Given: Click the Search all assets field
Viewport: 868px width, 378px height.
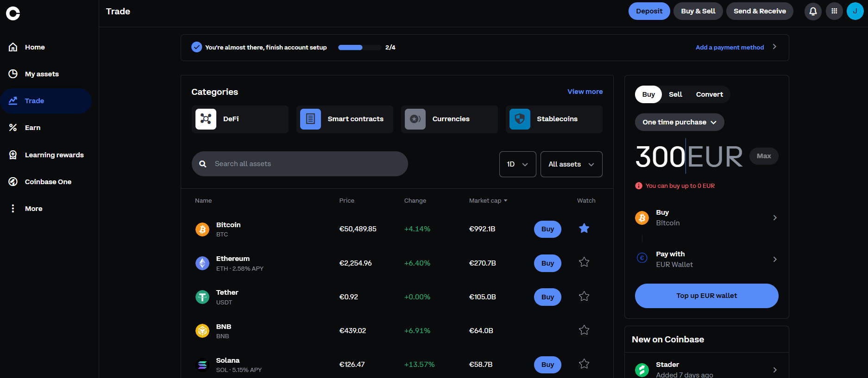Looking at the screenshot, I should [300, 164].
